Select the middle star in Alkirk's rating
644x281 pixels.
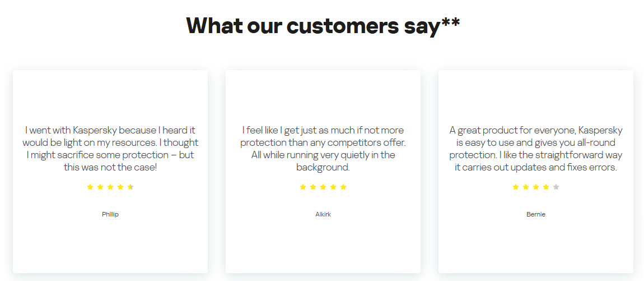click(x=323, y=187)
